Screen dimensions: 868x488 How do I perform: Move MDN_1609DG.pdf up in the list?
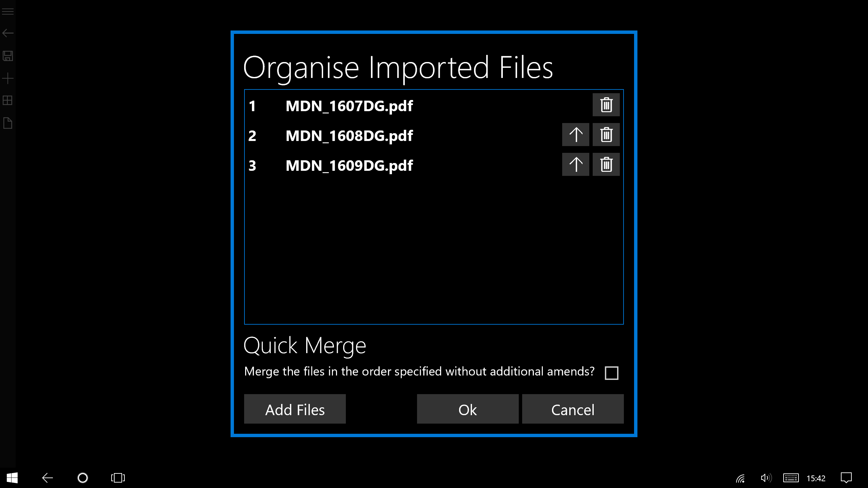[x=575, y=164]
